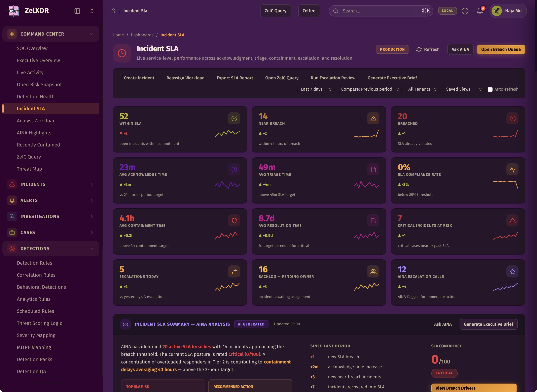Click the Within SLA checkmark icon
The height and width of the screenshot is (392, 537).
pos(234,118)
